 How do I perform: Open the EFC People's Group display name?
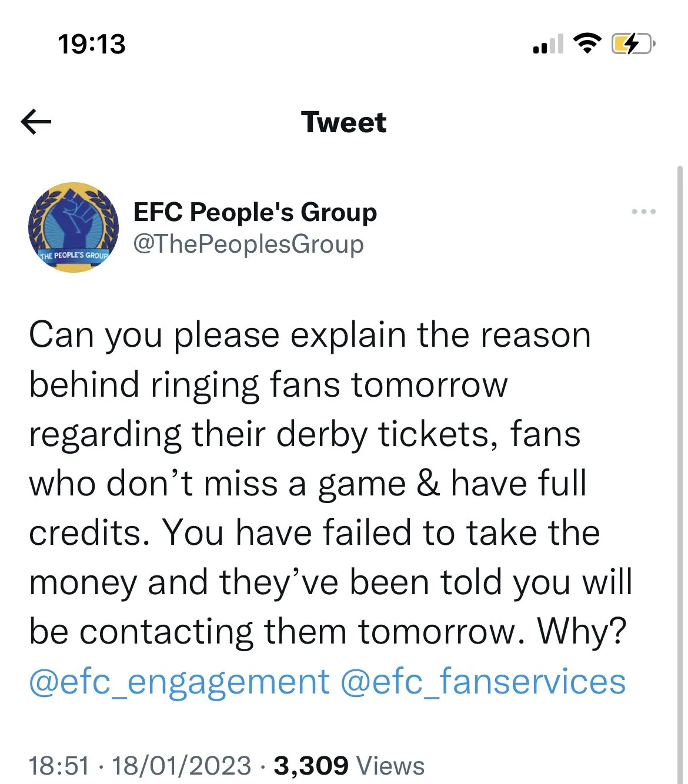255,212
